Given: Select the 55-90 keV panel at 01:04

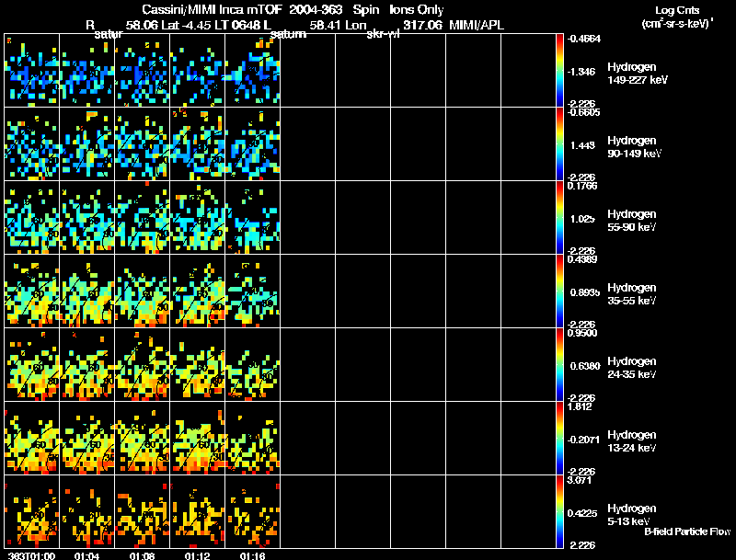Looking at the screenshot, I should 86,218.
